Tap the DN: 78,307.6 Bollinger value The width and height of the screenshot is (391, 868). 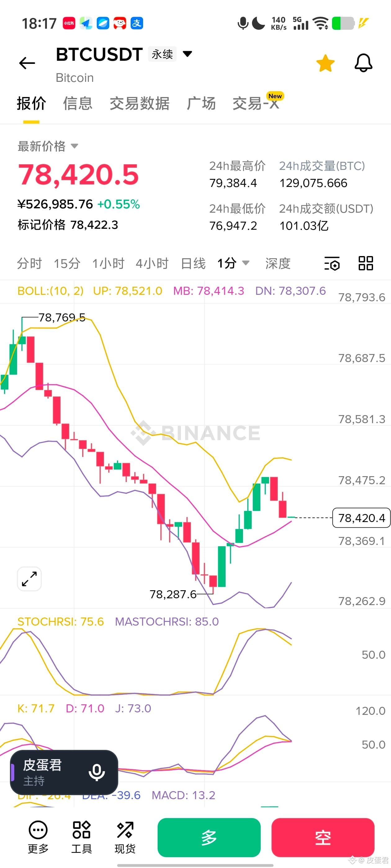point(290,291)
